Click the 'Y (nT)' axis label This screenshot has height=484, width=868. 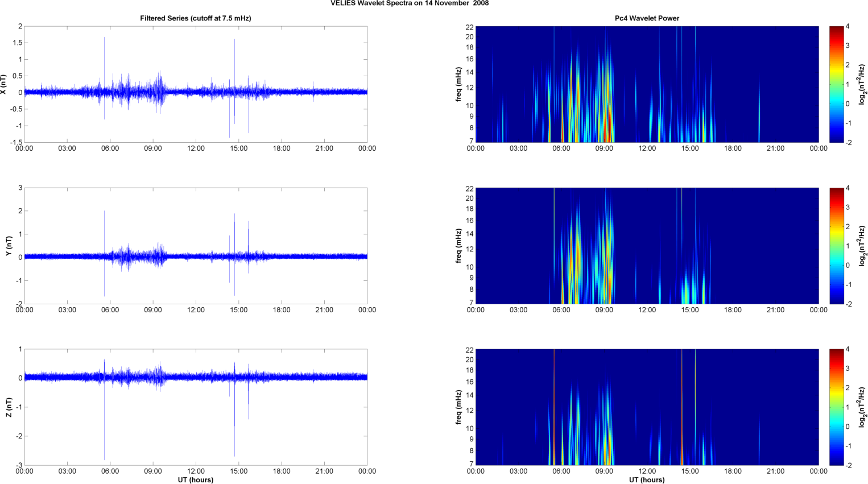(x=9, y=246)
